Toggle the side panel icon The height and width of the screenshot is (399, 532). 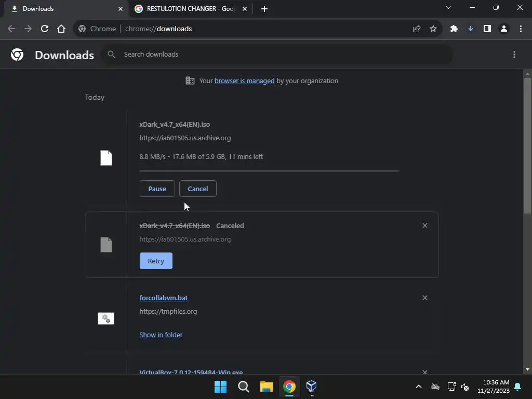(487, 29)
